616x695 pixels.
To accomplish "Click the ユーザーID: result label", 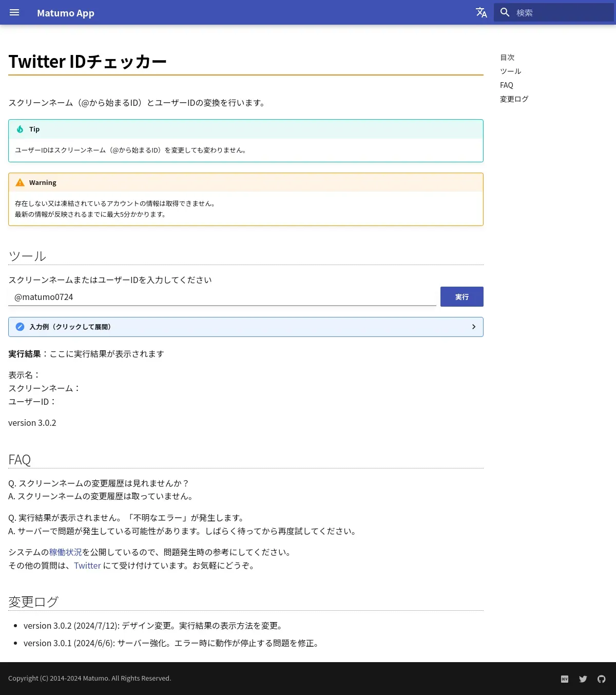I will (x=32, y=402).
